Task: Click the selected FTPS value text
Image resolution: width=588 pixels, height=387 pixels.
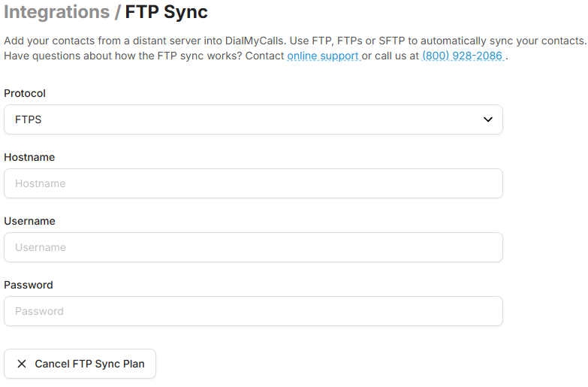Action: (x=29, y=119)
